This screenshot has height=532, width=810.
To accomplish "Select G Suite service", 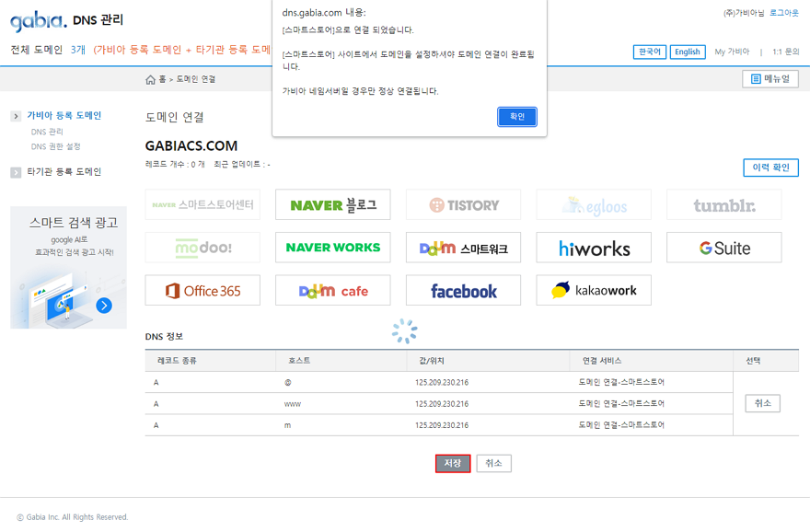I will pyautogui.click(x=723, y=248).
